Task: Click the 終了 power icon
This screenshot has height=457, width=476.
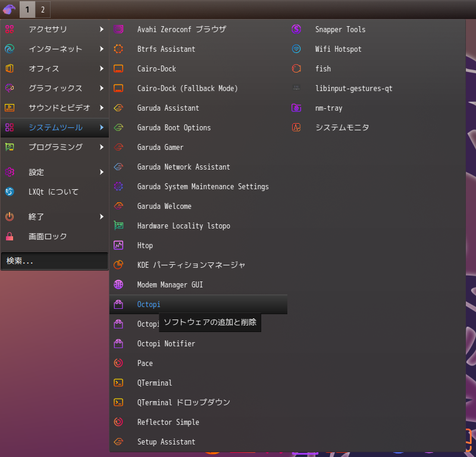Action: (10, 217)
